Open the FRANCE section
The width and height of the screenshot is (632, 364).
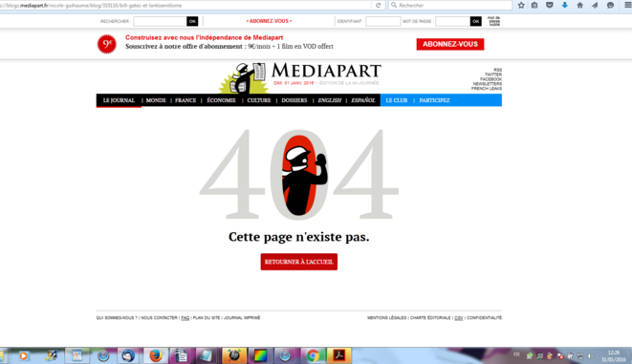coord(185,100)
